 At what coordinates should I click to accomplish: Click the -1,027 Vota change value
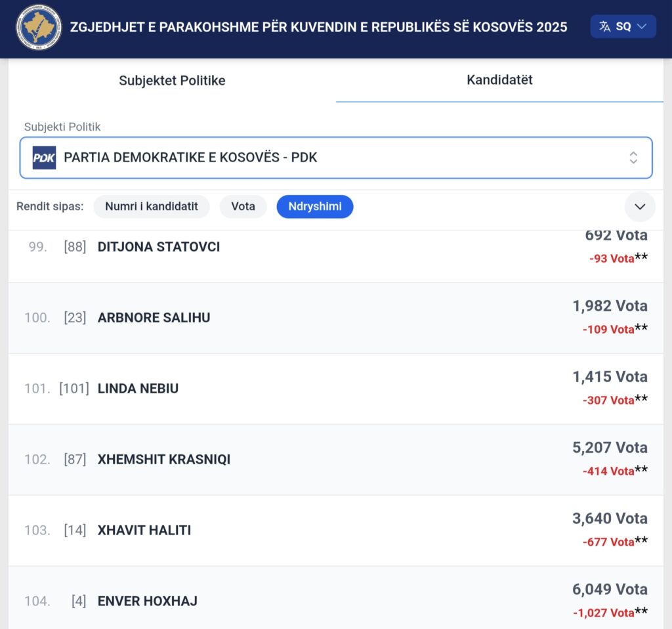pyautogui.click(x=603, y=613)
